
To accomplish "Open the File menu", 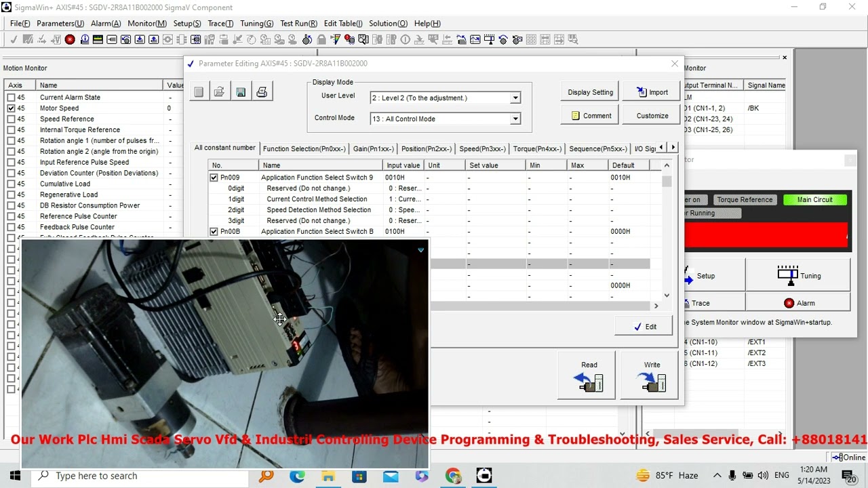I will click(x=20, y=24).
